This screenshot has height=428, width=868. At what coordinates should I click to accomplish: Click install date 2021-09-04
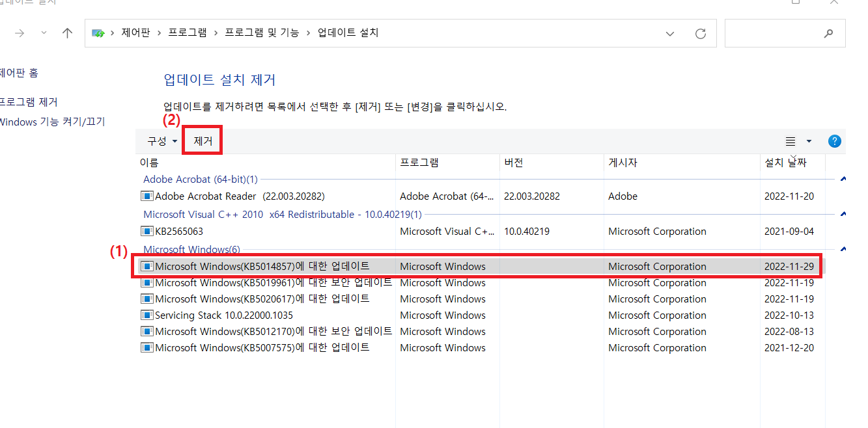point(789,232)
